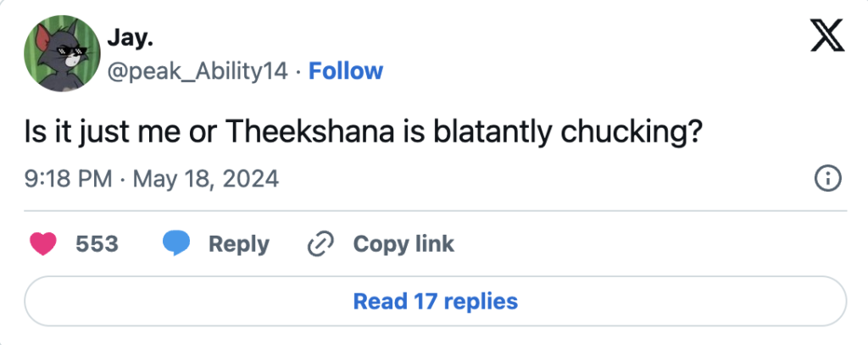Screen dimensions: 868x345
Task: Like the tweet with the heart icon
Action: coord(42,244)
